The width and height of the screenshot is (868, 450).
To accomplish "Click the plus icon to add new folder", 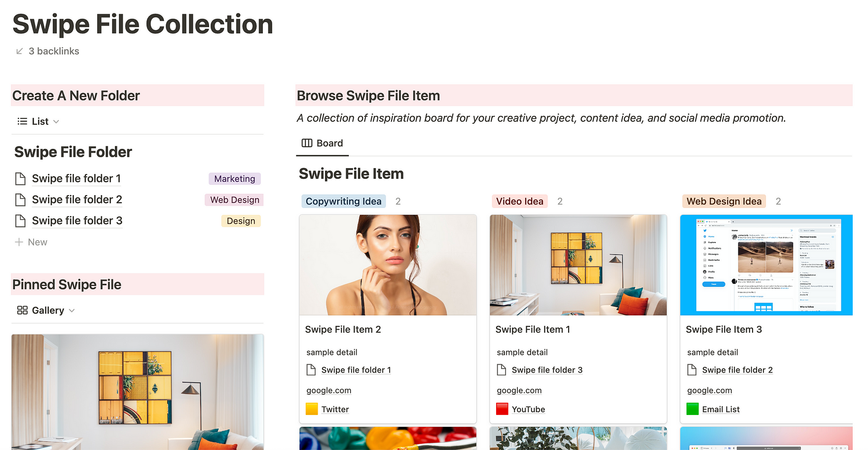I will tap(19, 242).
